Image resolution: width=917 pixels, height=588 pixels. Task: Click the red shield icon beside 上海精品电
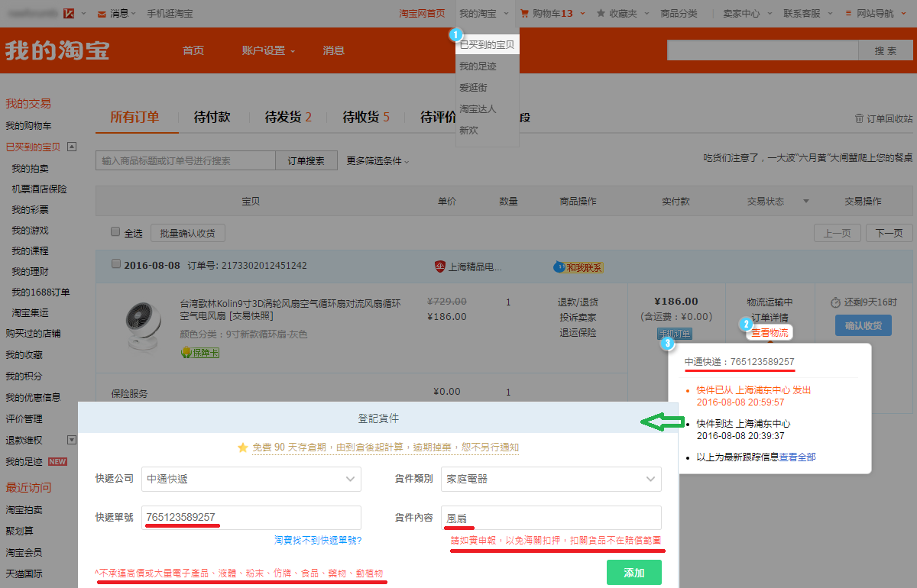click(440, 267)
